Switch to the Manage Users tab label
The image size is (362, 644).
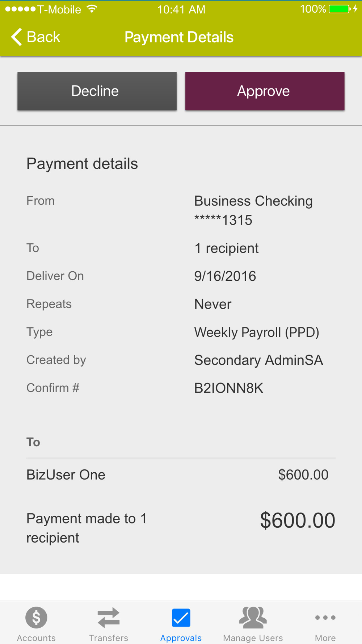[253, 638]
